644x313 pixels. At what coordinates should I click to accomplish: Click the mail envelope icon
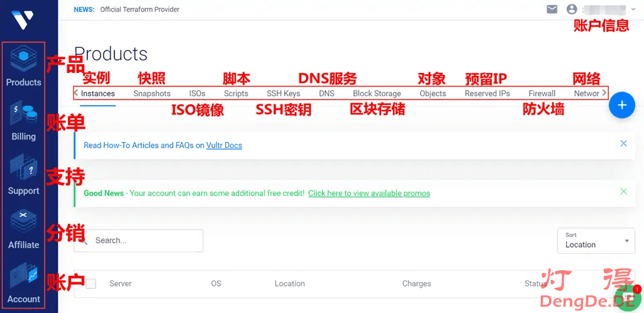click(552, 9)
